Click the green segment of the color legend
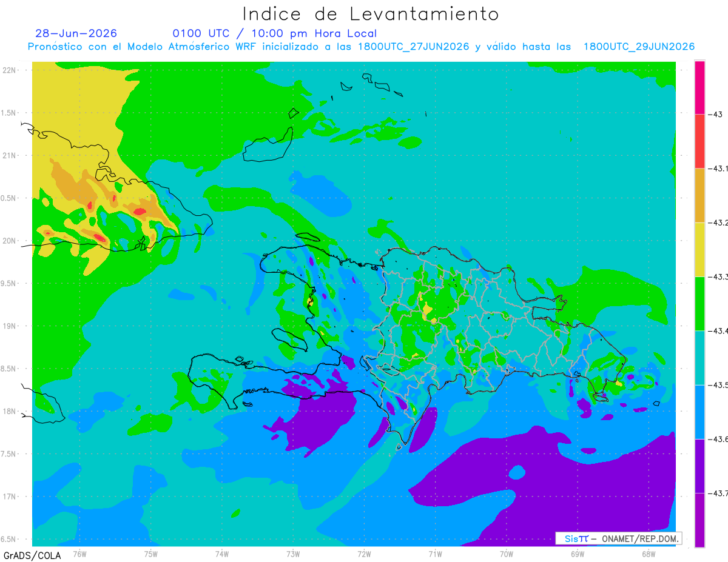The height and width of the screenshot is (562, 728). click(699, 303)
